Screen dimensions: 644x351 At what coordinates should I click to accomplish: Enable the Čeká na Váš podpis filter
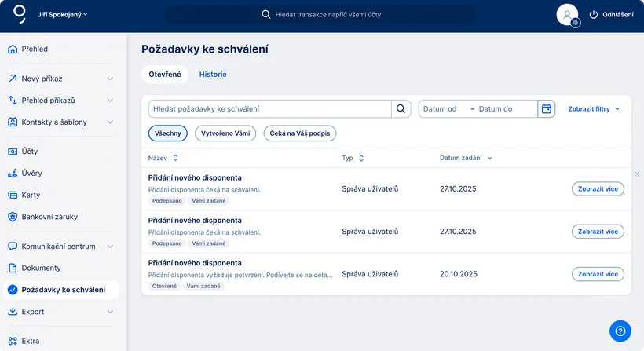299,133
